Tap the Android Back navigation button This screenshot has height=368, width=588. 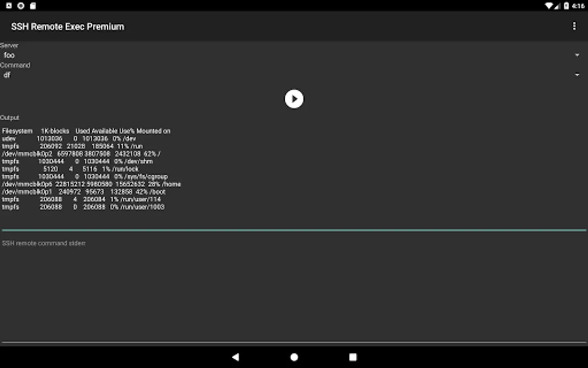(x=235, y=357)
